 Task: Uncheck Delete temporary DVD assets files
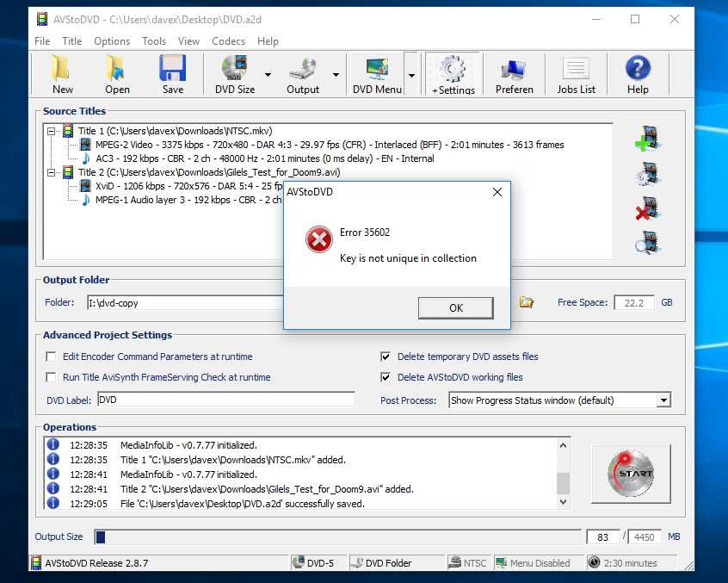click(386, 357)
